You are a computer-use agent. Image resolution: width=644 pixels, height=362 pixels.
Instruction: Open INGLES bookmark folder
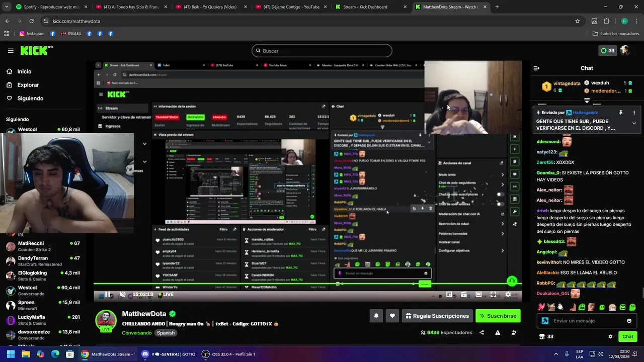pos(70,34)
